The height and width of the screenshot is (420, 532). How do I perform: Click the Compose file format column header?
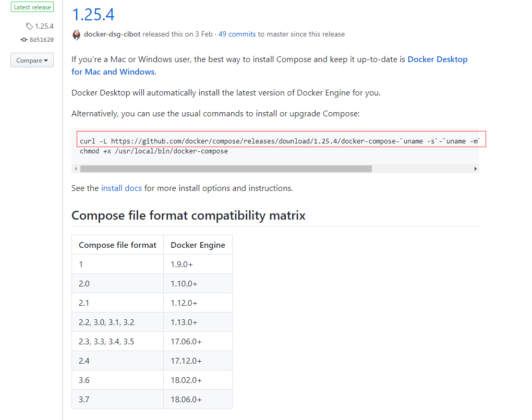coord(117,245)
